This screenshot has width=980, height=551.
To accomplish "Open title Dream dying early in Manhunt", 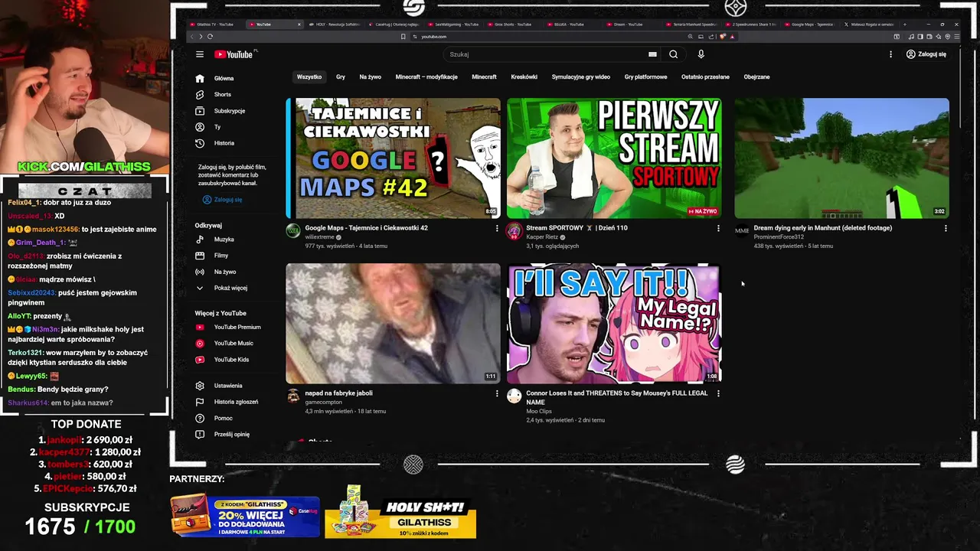I will coord(822,228).
